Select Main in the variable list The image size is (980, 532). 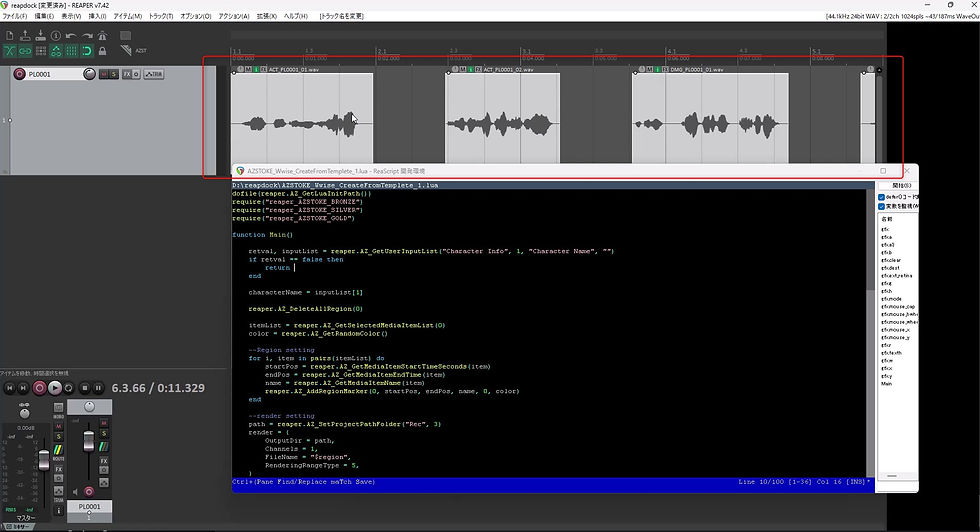[886, 383]
